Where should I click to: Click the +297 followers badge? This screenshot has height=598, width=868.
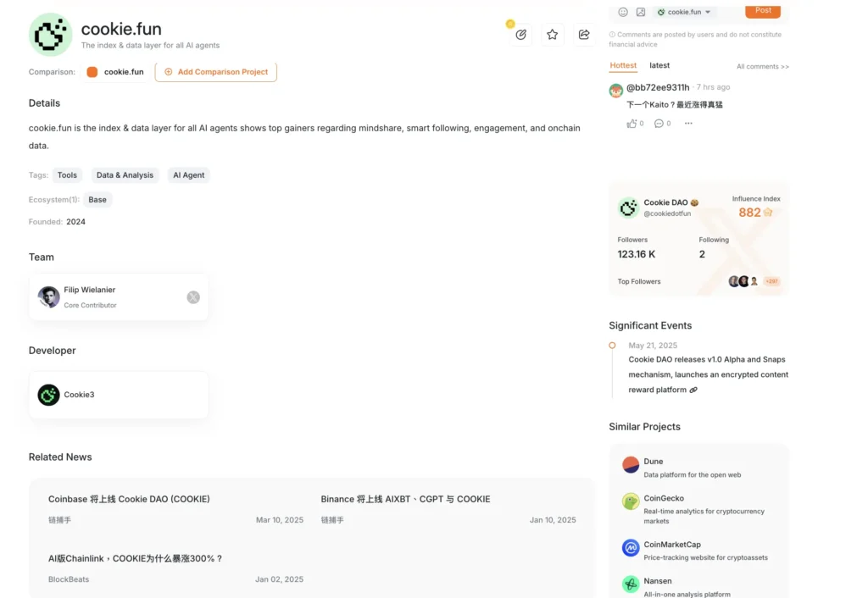pyautogui.click(x=771, y=281)
